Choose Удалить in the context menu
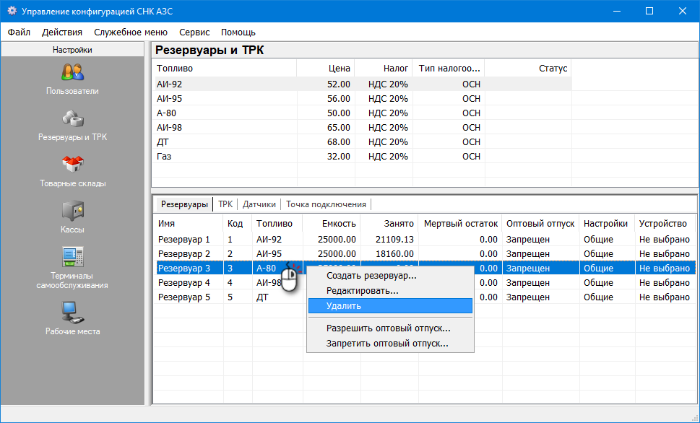Image resolution: width=700 pixels, height=423 pixels. [330, 306]
